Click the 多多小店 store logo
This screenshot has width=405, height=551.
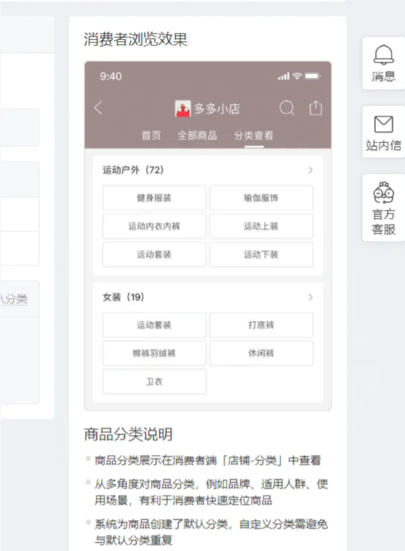[183, 109]
